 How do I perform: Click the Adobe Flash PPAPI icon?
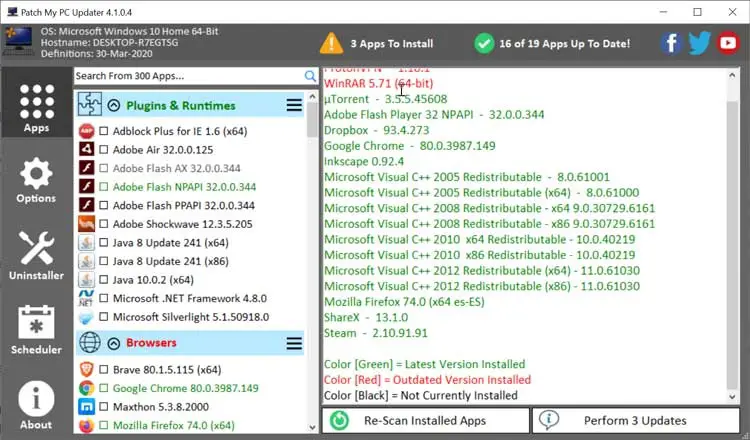coord(87,205)
